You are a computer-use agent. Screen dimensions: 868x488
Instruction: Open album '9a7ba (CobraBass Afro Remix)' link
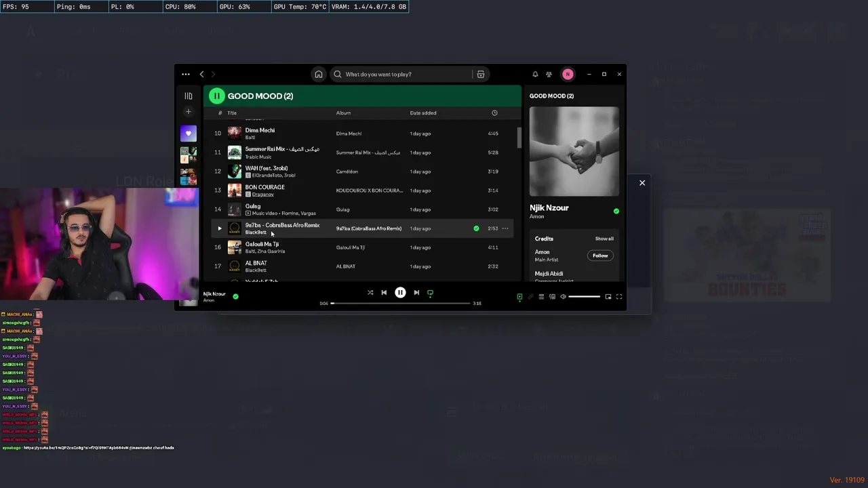pos(369,228)
